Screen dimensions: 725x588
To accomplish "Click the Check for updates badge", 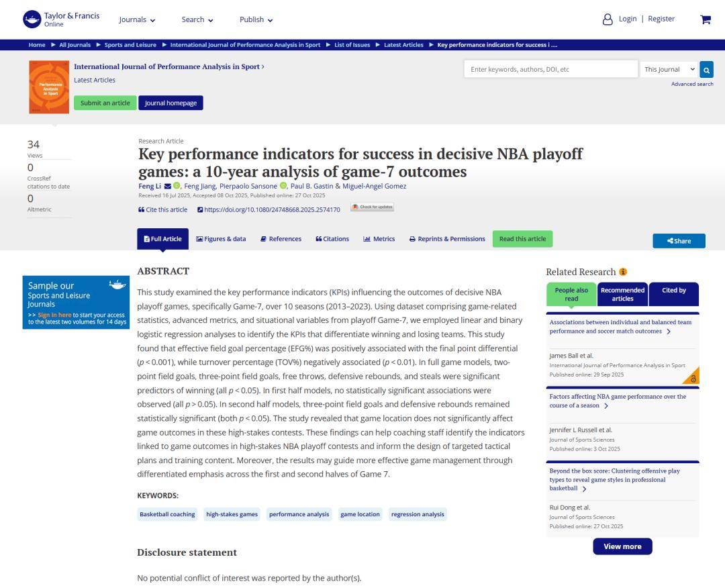I will pos(372,207).
